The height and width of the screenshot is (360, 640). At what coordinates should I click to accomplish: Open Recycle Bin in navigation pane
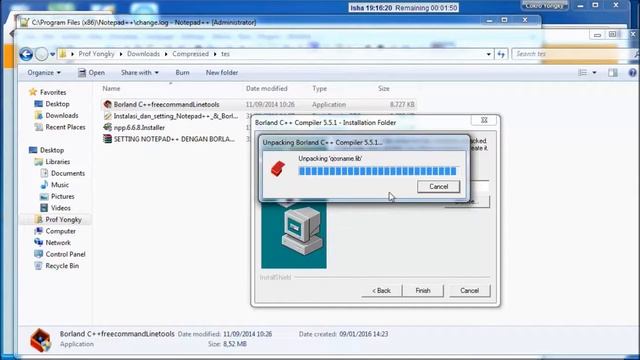click(x=62, y=266)
